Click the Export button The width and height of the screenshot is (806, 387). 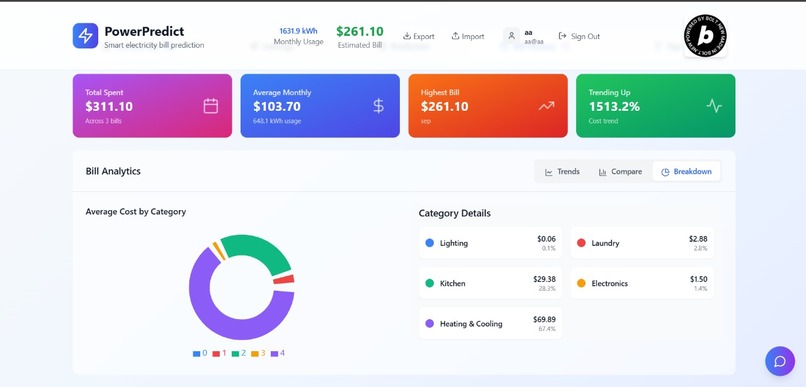click(x=418, y=36)
